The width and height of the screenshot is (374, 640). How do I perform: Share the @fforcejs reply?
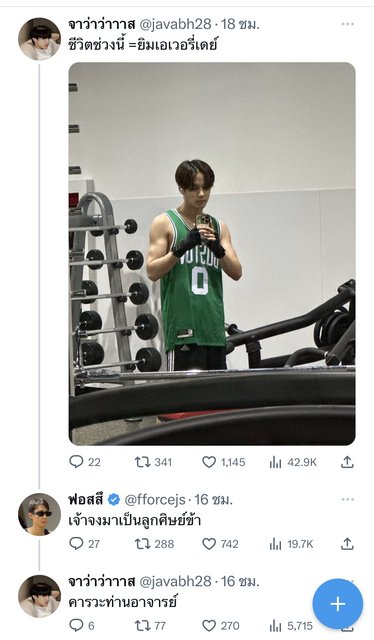click(x=347, y=544)
